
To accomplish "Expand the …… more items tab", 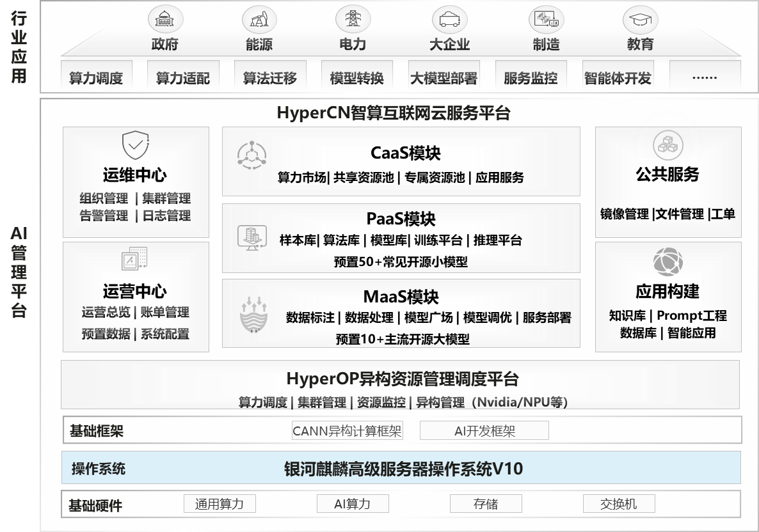I will click(x=705, y=78).
